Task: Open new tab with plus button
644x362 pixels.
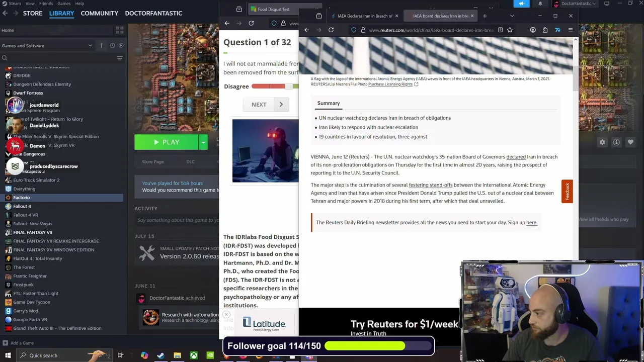Action: [x=485, y=16]
